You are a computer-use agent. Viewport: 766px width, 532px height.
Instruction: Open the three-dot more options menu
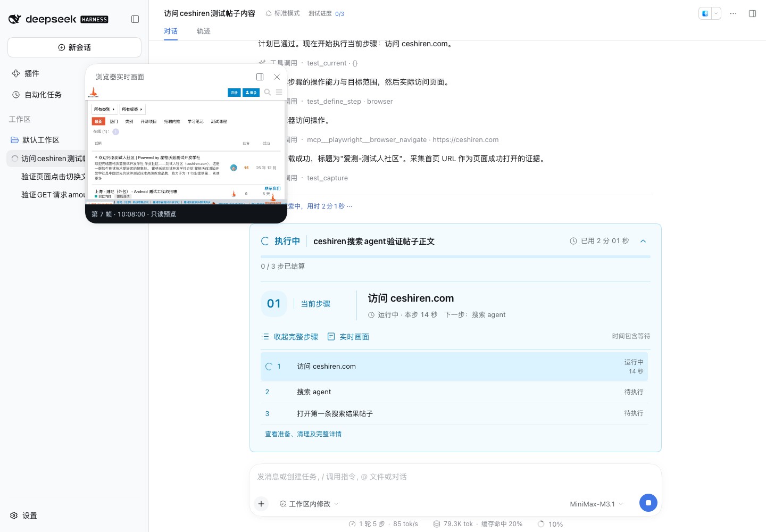(x=733, y=13)
